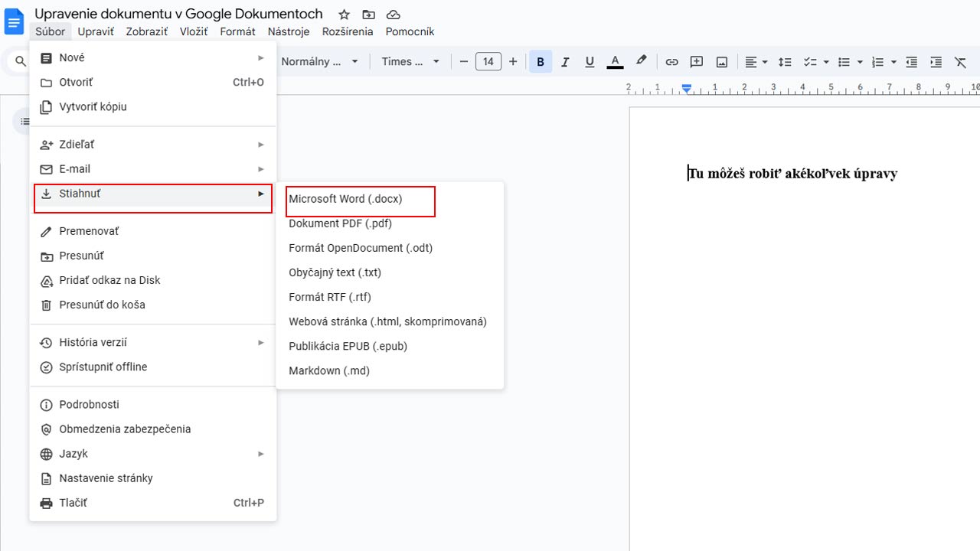
Task: Expand História verzií submenu
Action: (x=153, y=342)
